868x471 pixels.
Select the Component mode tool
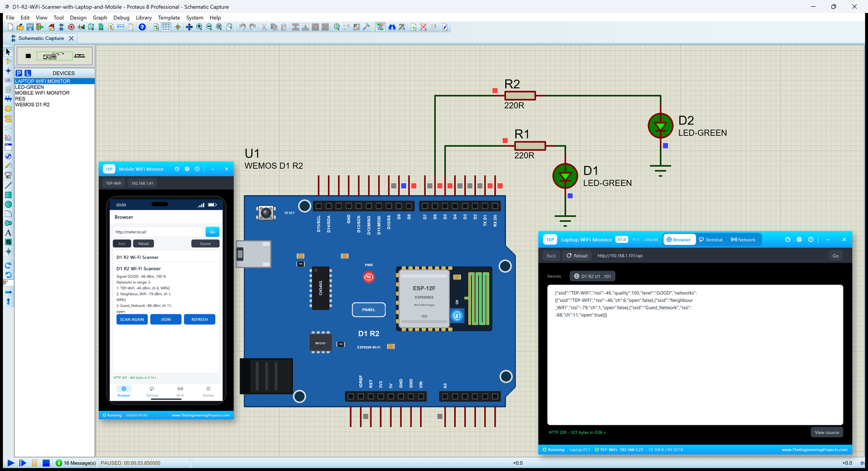coord(8,61)
